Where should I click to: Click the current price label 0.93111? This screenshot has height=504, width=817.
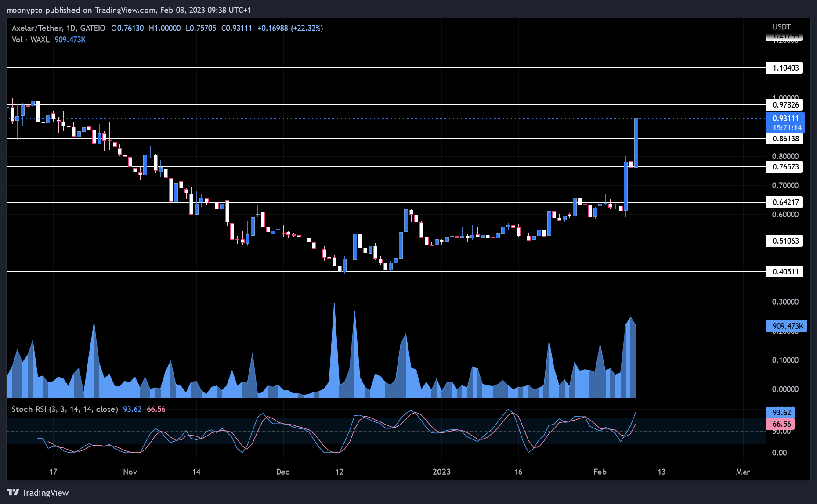tap(785, 119)
